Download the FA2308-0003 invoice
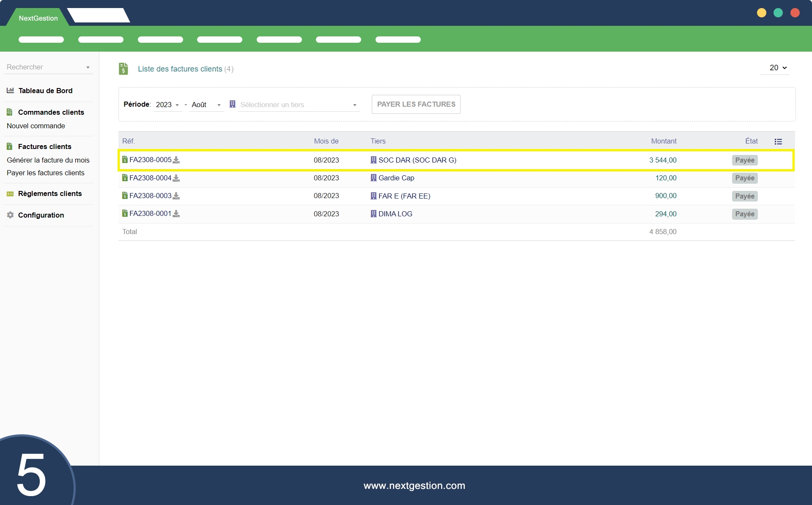Screen dimensions: 812x505 (176, 196)
